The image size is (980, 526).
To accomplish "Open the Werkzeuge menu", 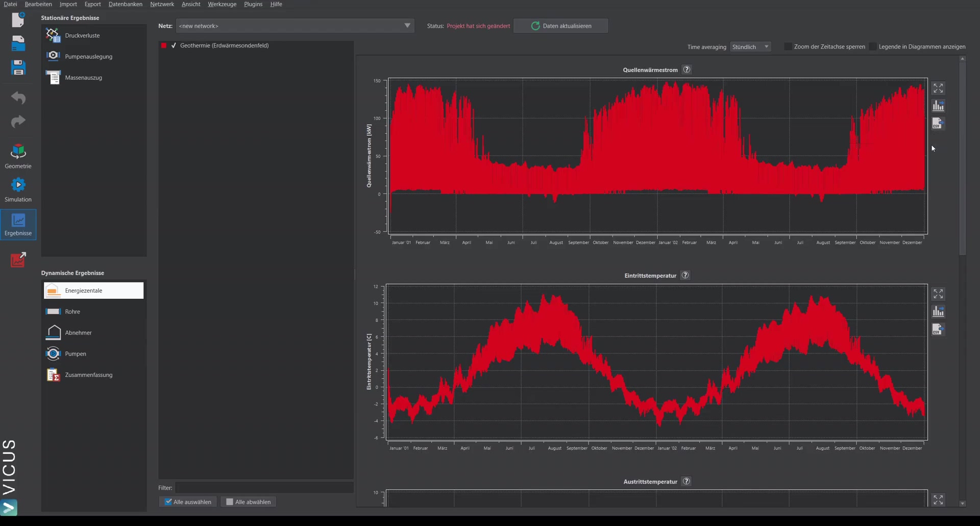I will click(x=222, y=4).
